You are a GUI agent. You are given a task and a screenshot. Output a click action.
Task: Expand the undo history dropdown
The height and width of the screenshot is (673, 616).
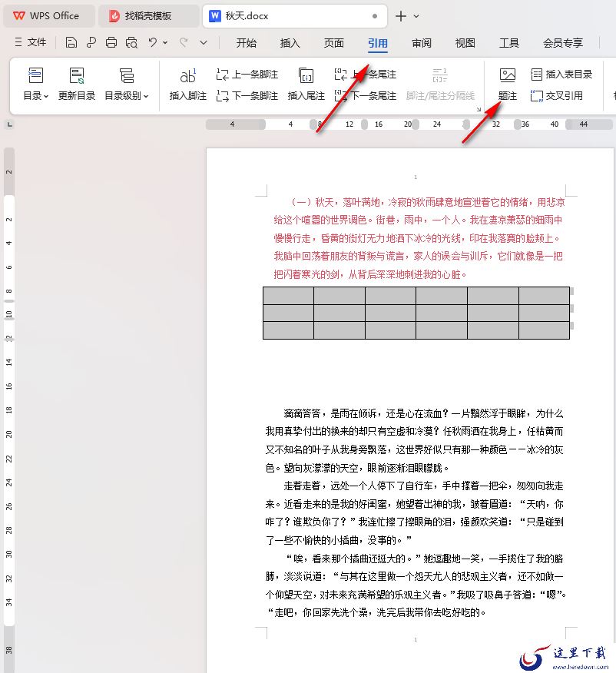click(165, 42)
